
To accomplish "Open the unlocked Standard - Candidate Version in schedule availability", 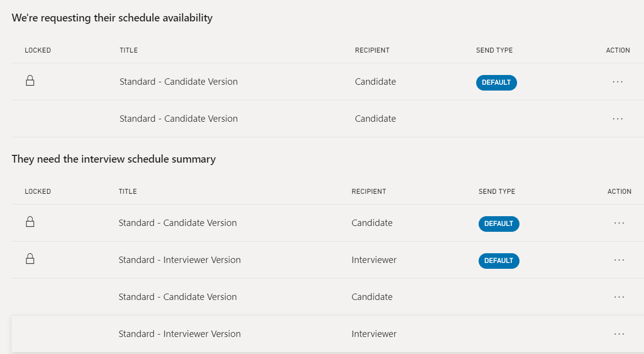I will pyautogui.click(x=179, y=119).
